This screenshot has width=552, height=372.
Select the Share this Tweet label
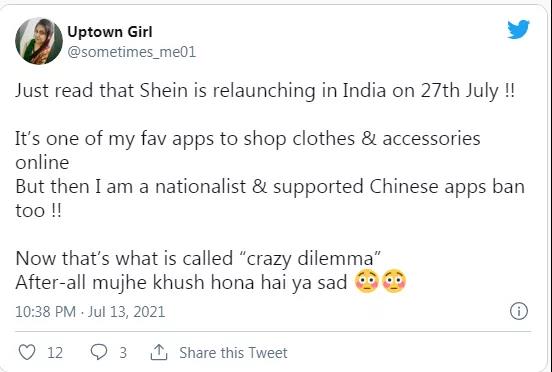coord(233,353)
